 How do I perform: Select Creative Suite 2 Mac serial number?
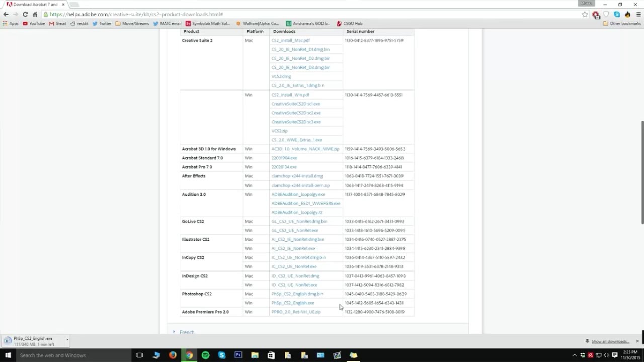(x=374, y=40)
